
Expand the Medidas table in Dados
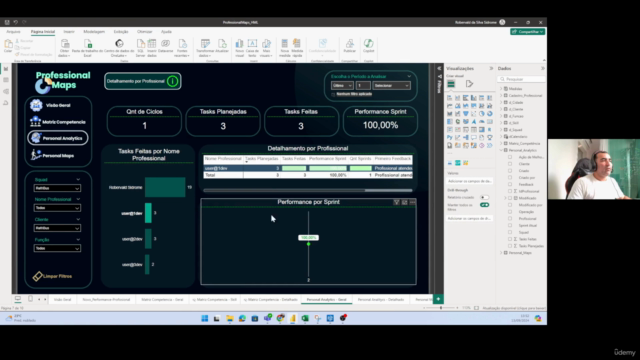501,89
